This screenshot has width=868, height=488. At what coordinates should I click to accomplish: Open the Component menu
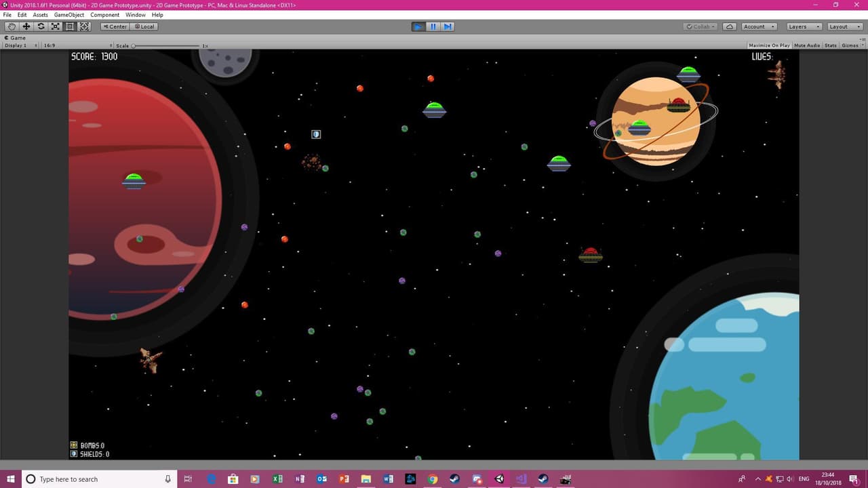pos(105,15)
